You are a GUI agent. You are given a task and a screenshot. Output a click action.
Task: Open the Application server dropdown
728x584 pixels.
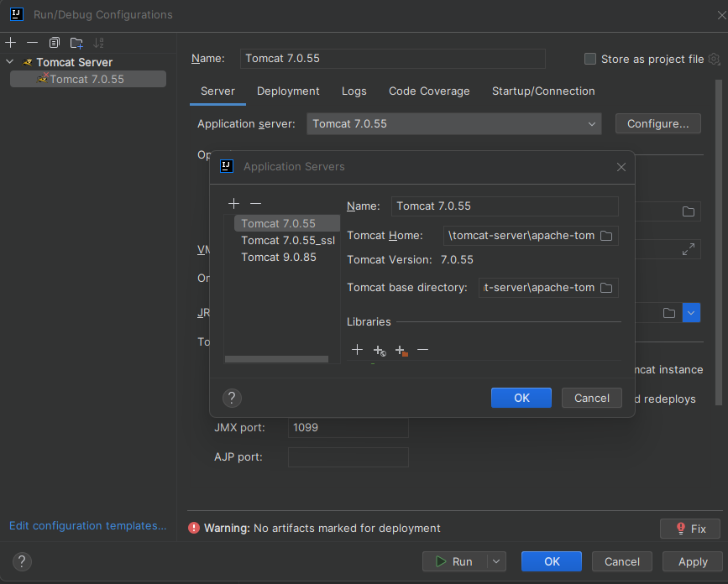tap(453, 124)
